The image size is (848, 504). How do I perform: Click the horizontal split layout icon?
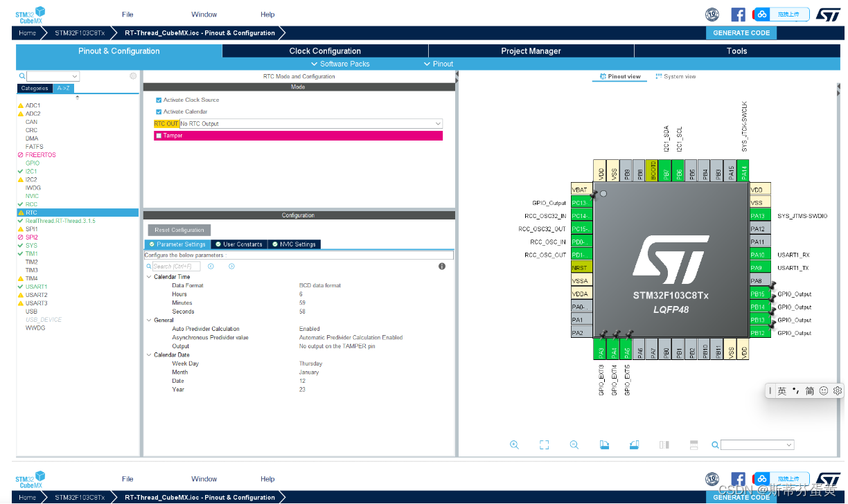click(x=694, y=444)
